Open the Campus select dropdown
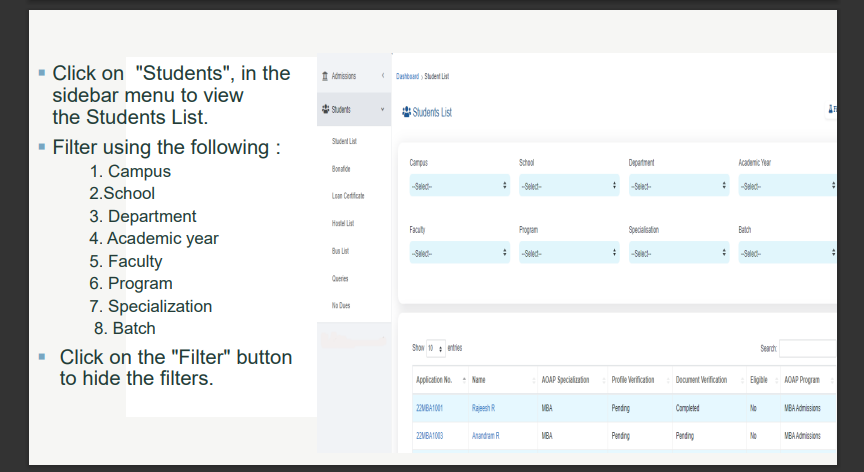Image resolution: width=864 pixels, height=472 pixels. [458, 186]
